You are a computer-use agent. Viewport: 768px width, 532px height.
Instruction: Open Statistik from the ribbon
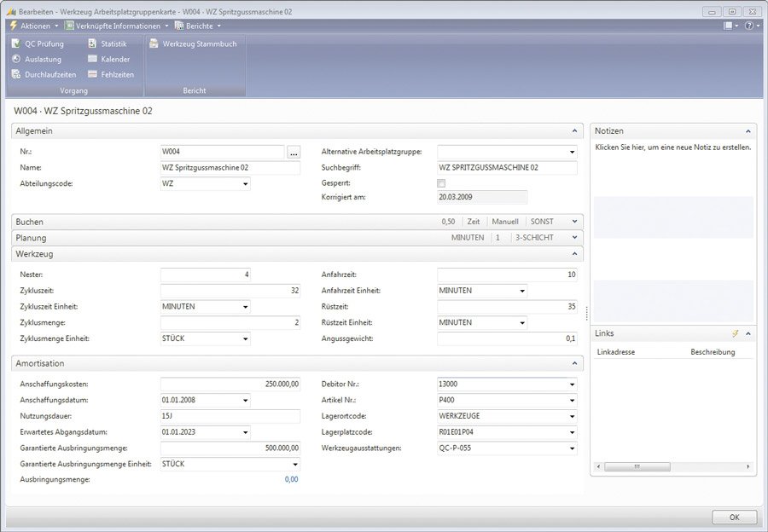point(92,43)
